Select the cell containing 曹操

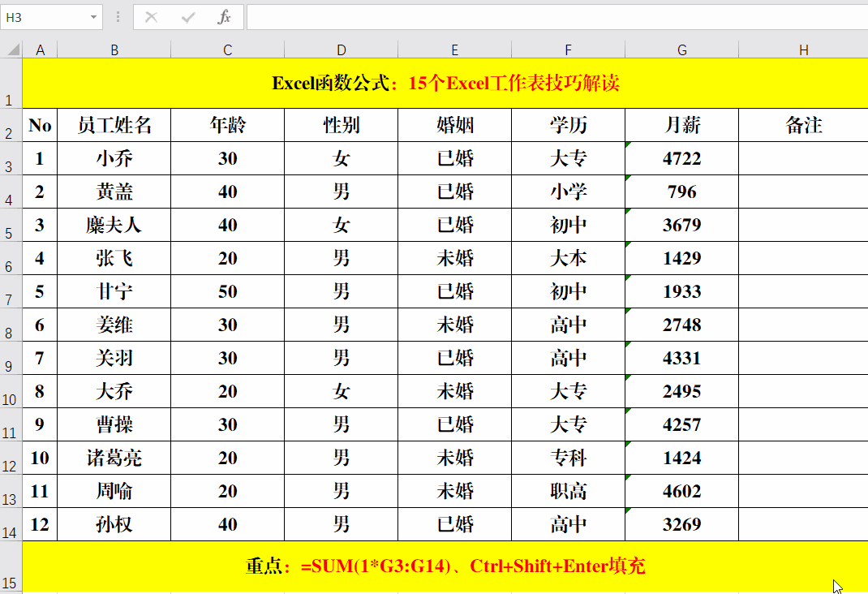coord(114,424)
